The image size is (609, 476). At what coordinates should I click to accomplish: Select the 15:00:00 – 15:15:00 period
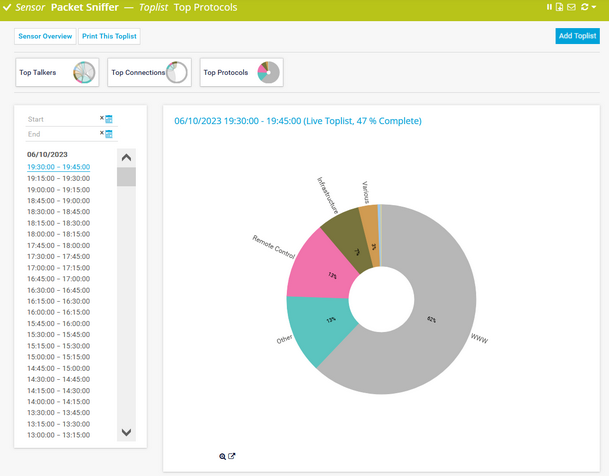pyautogui.click(x=59, y=357)
